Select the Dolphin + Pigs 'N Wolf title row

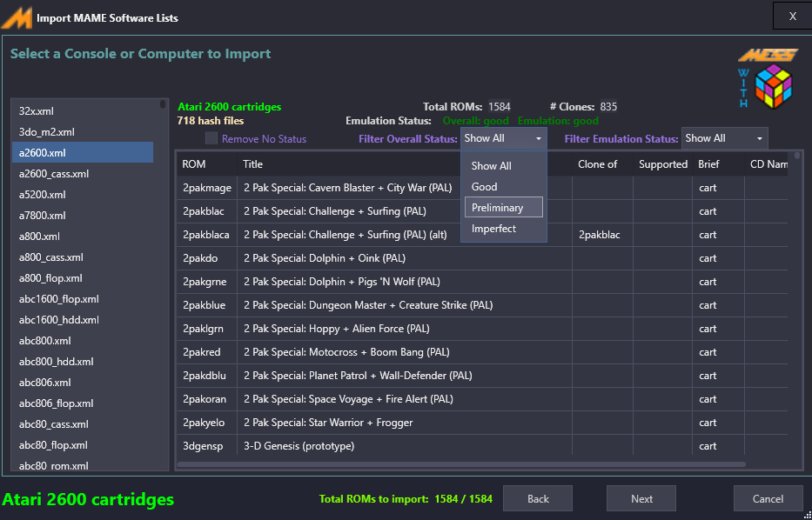click(x=481, y=282)
